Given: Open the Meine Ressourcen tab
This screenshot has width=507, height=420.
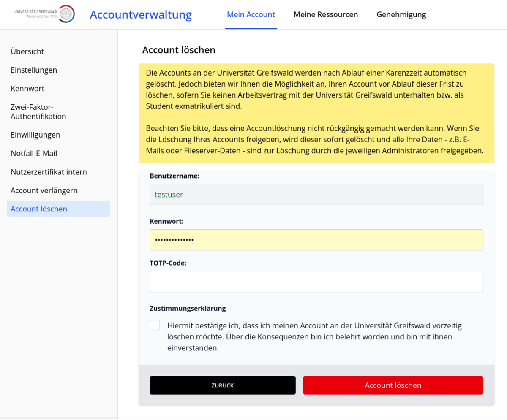Looking at the screenshot, I should (326, 15).
